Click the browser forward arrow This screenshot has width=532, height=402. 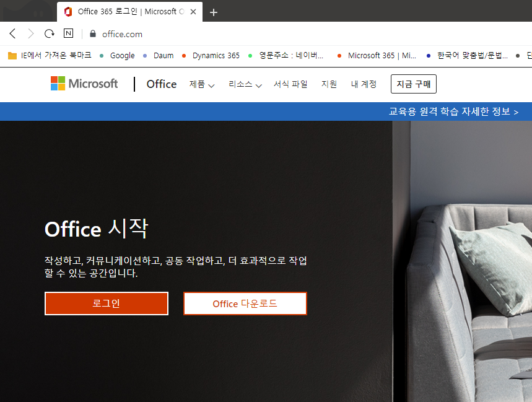(x=30, y=33)
